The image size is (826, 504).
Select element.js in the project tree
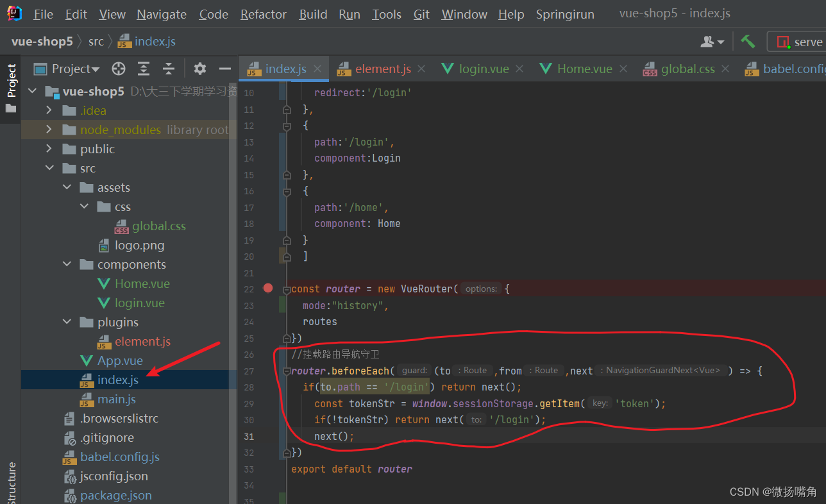142,341
